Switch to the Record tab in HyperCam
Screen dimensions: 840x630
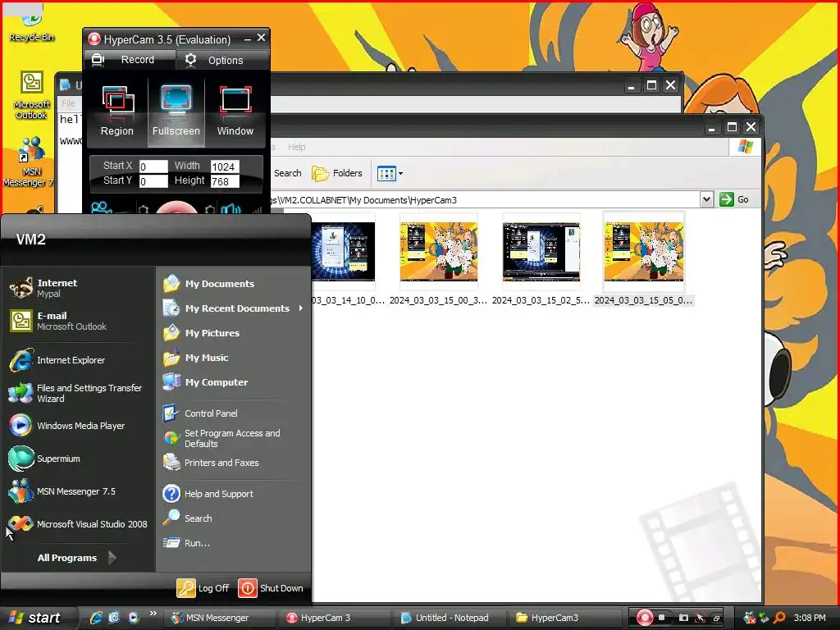[130, 59]
